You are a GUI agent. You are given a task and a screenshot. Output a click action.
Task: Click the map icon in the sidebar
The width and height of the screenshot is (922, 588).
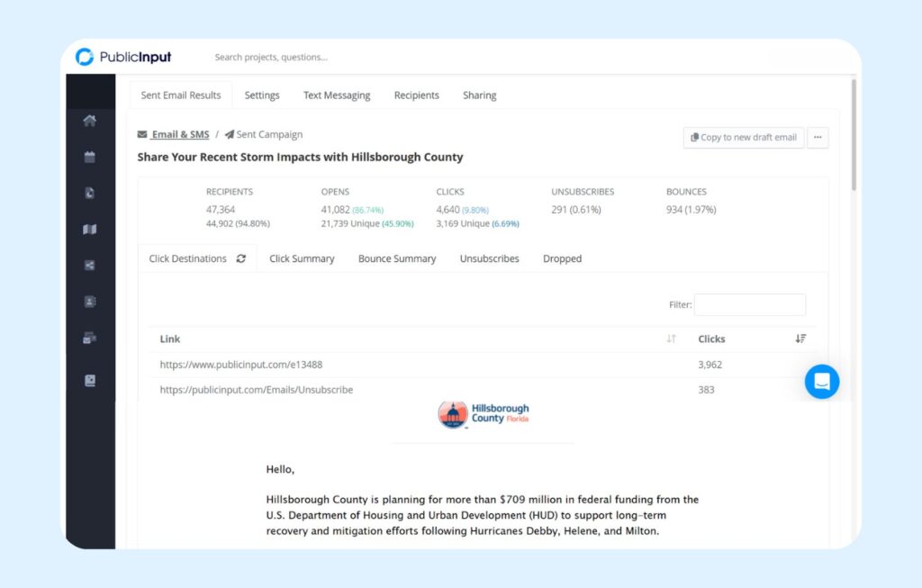(x=89, y=230)
